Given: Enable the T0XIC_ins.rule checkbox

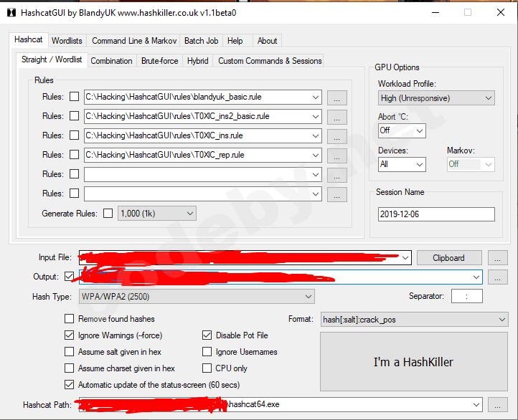Looking at the screenshot, I should pyautogui.click(x=75, y=135).
